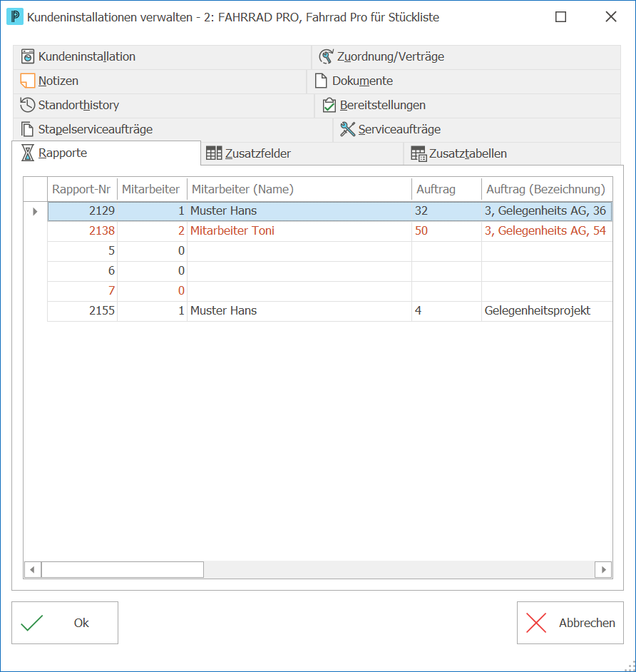Open the Stapelserviceaufträge tab
Viewport: 636px width, 672px height.
coord(173,129)
